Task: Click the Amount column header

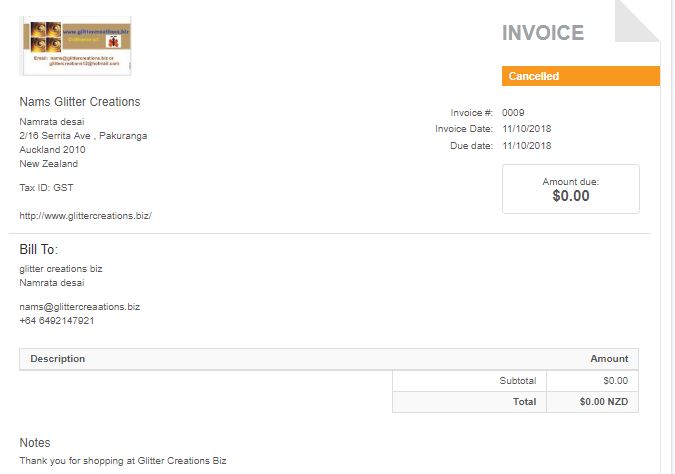Action: [609, 359]
